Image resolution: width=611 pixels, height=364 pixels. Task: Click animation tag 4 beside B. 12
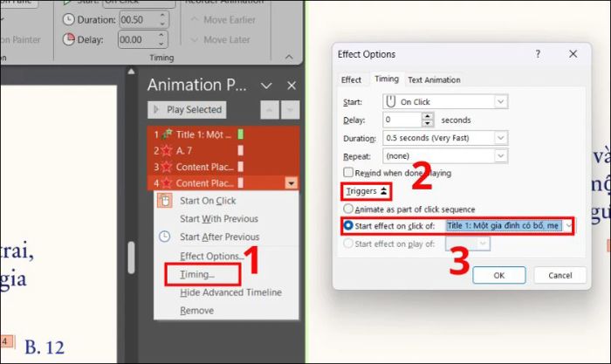[x=7, y=342]
